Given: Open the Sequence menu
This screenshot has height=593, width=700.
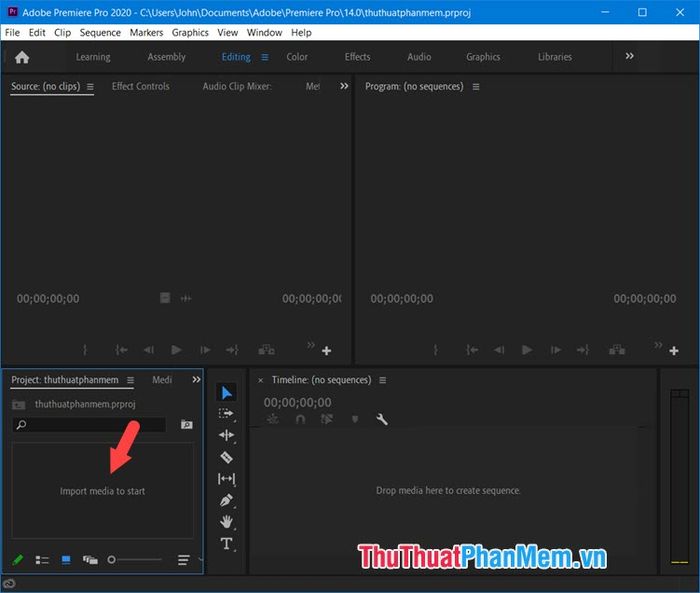Looking at the screenshot, I should pyautogui.click(x=100, y=33).
